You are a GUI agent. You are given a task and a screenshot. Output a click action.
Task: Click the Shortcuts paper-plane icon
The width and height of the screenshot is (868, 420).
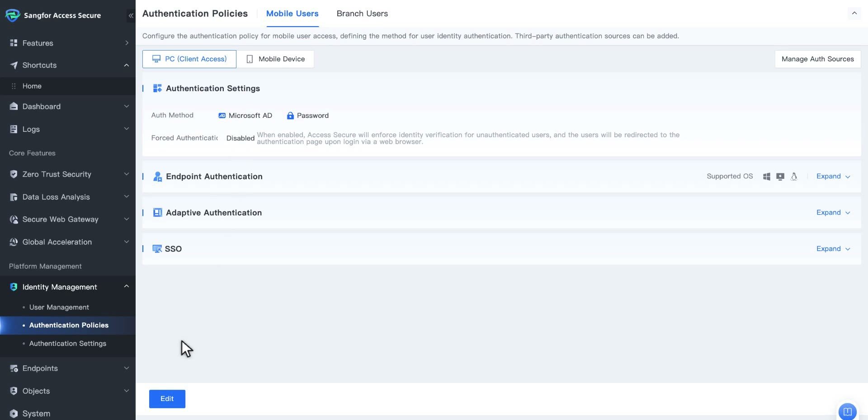tap(14, 65)
